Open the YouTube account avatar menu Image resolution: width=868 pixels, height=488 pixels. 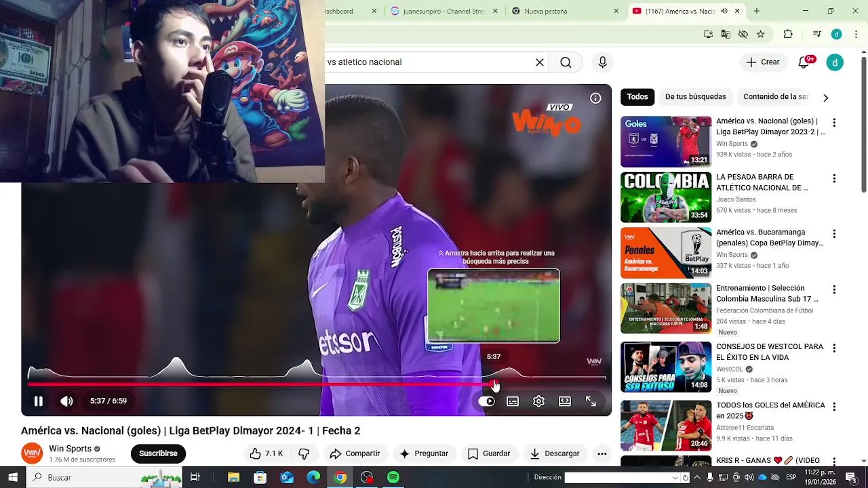click(835, 62)
